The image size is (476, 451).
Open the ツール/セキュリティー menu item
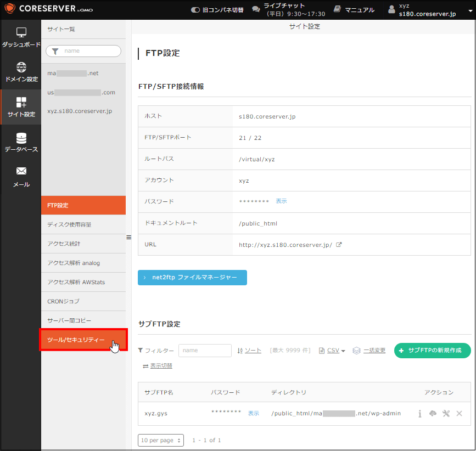tap(83, 340)
